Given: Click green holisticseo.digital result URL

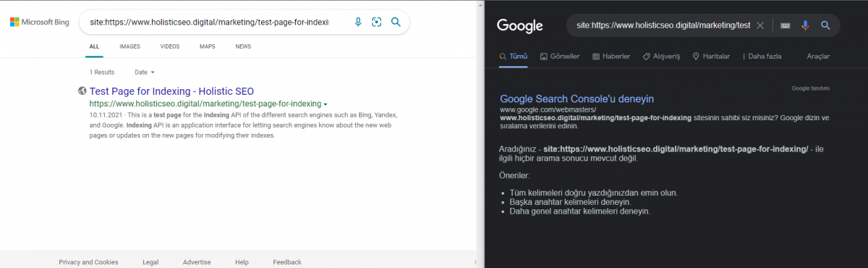Looking at the screenshot, I should pos(205,104).
